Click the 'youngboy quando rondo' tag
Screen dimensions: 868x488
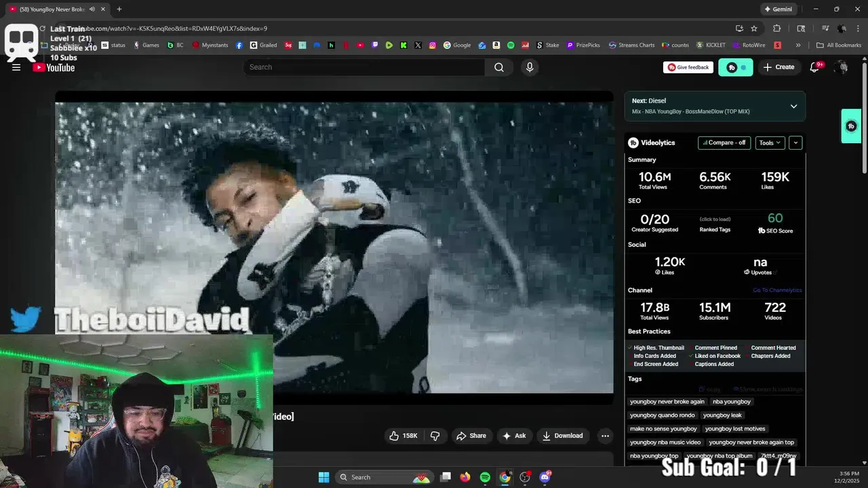coord(663,415)
